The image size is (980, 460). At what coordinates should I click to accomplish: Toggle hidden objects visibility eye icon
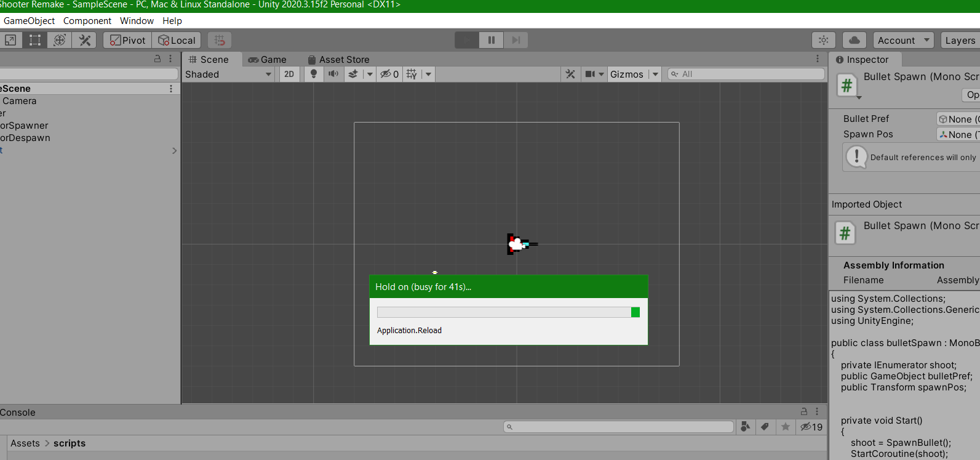pos(389,74)
